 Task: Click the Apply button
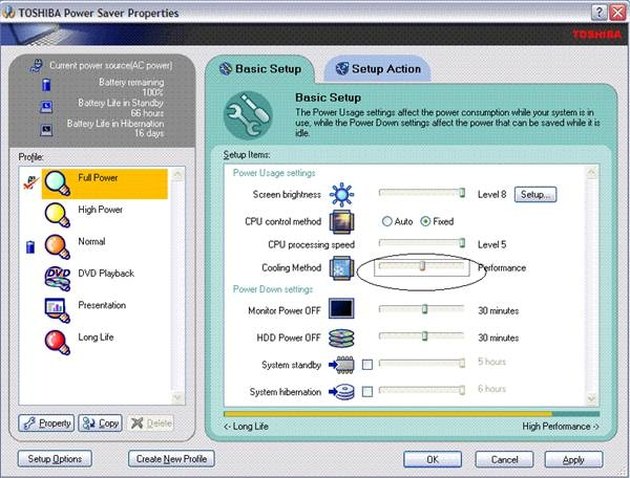pos(574,460)
